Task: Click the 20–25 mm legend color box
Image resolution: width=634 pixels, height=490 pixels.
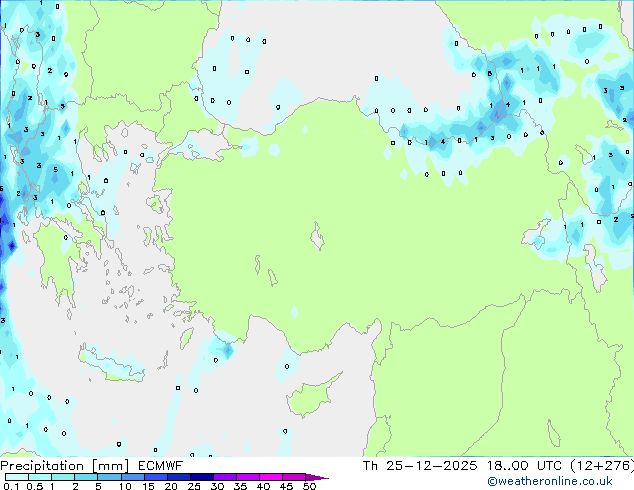Action: coord(179,477)
